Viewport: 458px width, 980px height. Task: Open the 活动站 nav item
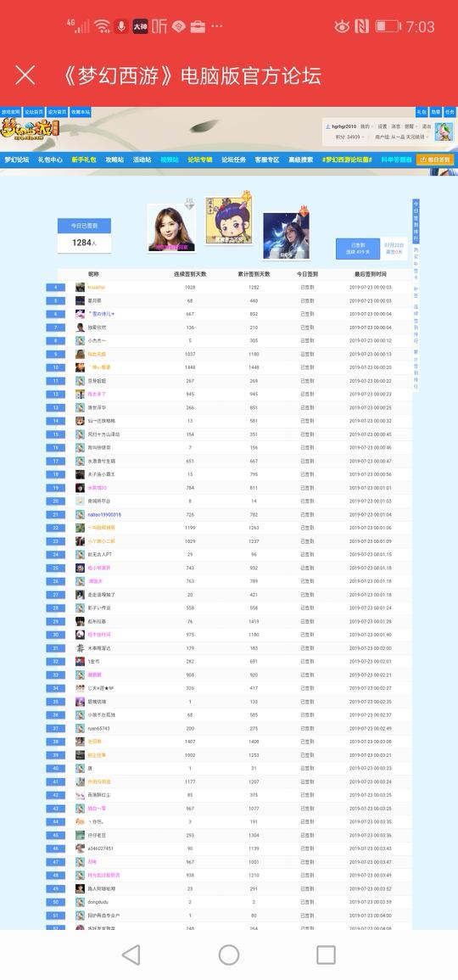[142, 160]
